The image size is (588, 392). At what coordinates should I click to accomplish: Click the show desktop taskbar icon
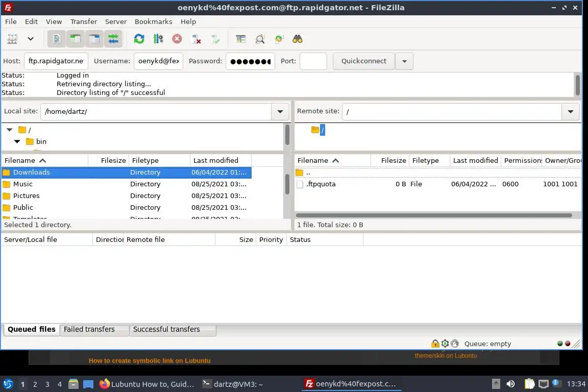pyautogui.click(x=88, y=384)
